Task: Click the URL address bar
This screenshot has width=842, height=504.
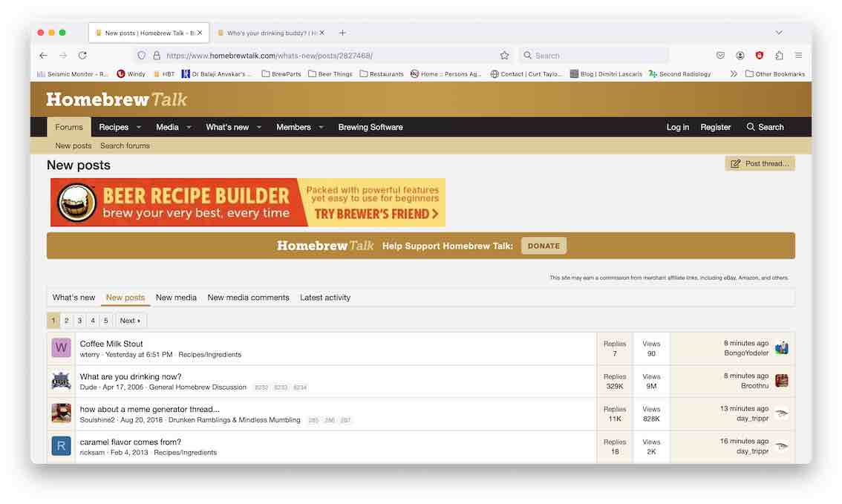Action: coord(322,55)
